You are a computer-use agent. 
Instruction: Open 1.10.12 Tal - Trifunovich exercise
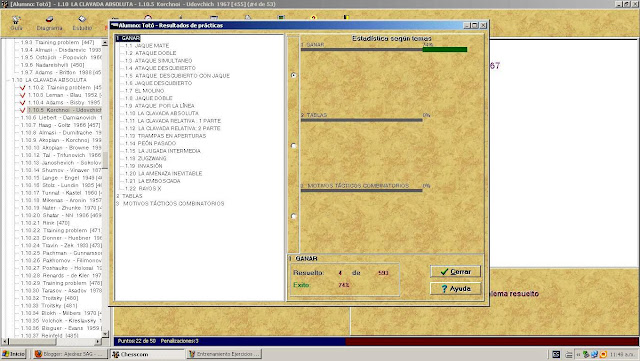click(x=61, y=155)
